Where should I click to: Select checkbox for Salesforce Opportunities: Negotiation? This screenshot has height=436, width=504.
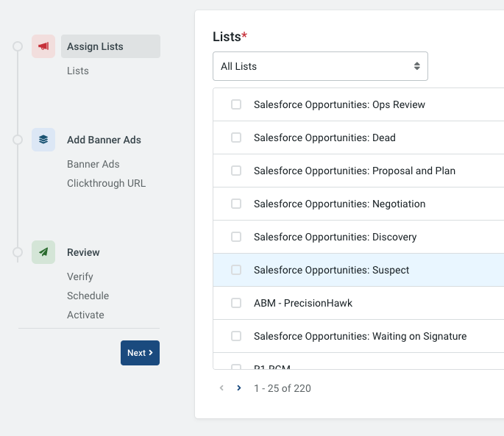pos(236,204)
